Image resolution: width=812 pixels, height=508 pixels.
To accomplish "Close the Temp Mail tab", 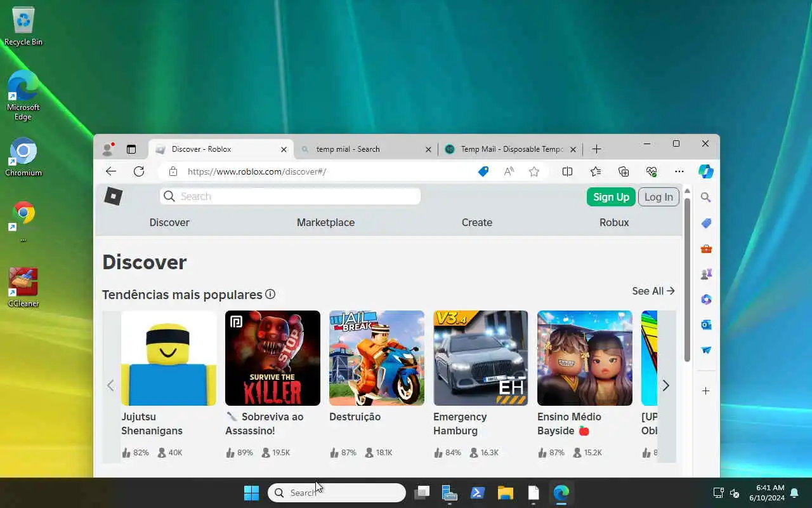I will (573, 150).
